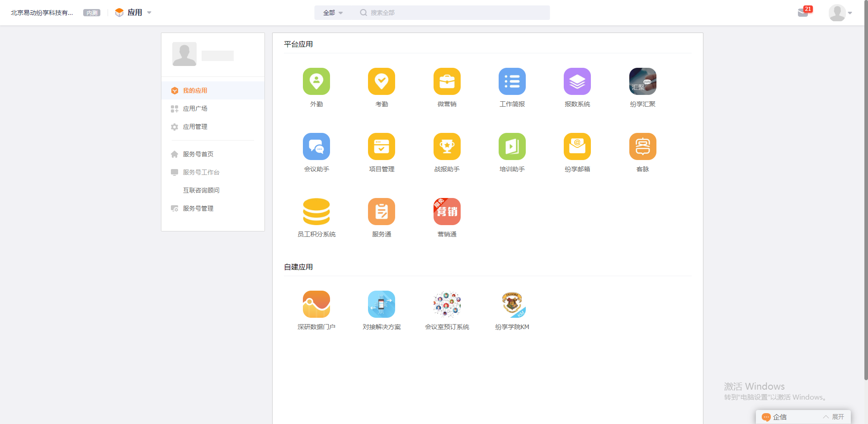Open the 全部 search scope dropdown
The image size is (868, 424).
coord(333,13)
